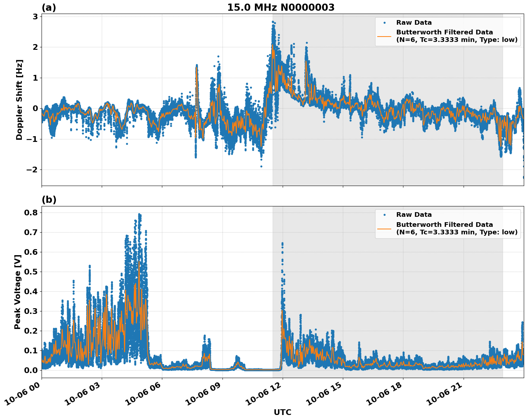The height and width of the screenshot is (420, 527).
Task: Click the subplot label (b)
Action: (49, 200)
